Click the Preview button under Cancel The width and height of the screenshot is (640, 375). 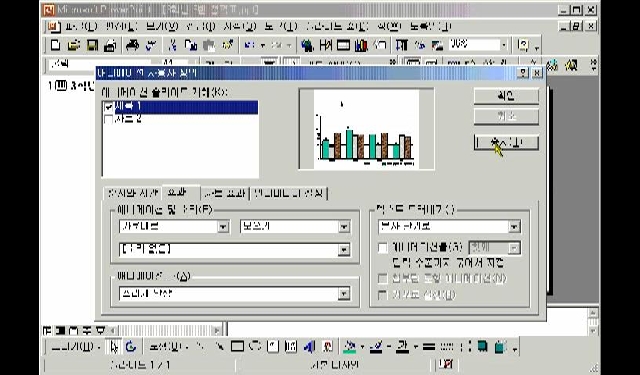(x=506, y=142)
